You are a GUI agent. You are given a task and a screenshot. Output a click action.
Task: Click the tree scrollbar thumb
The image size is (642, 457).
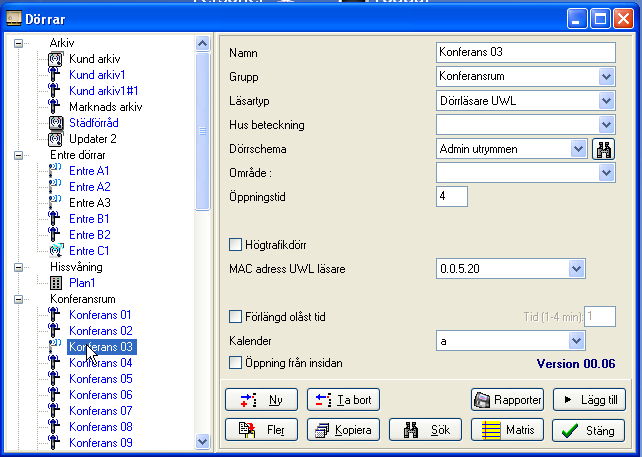point(202,131)
